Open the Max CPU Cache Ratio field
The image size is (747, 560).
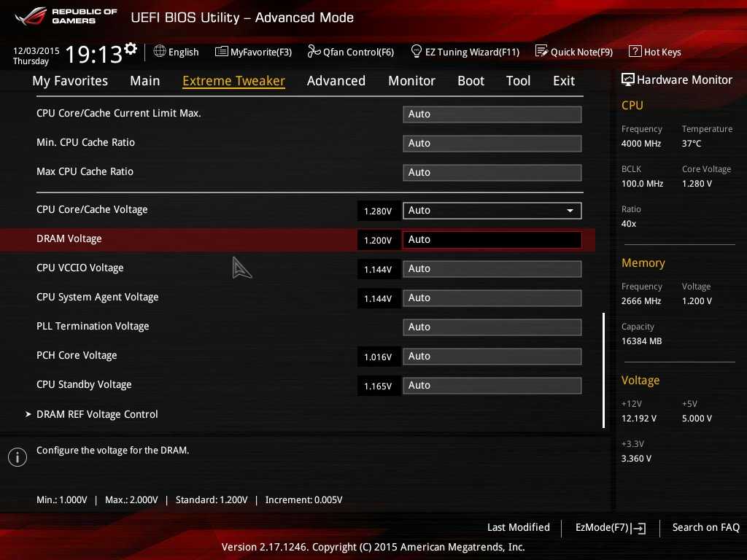(x=492, y=173)
